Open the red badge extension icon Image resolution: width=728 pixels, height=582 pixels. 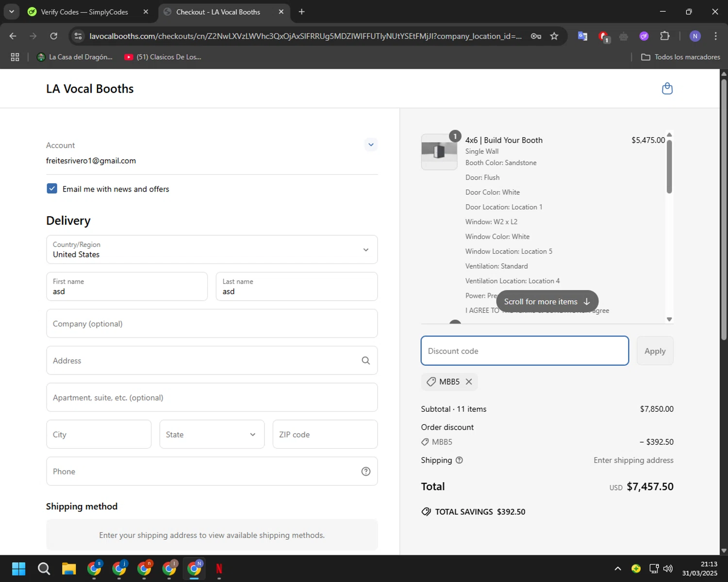click(603, 36)
